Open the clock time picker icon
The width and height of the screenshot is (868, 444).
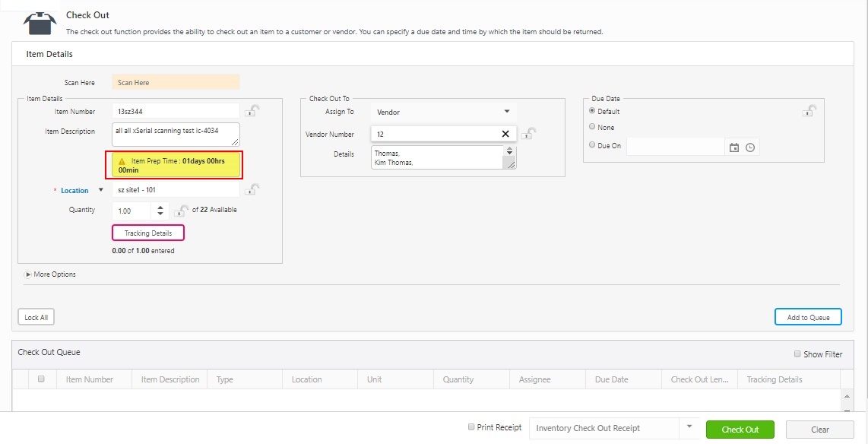click(x=750, y=147)
